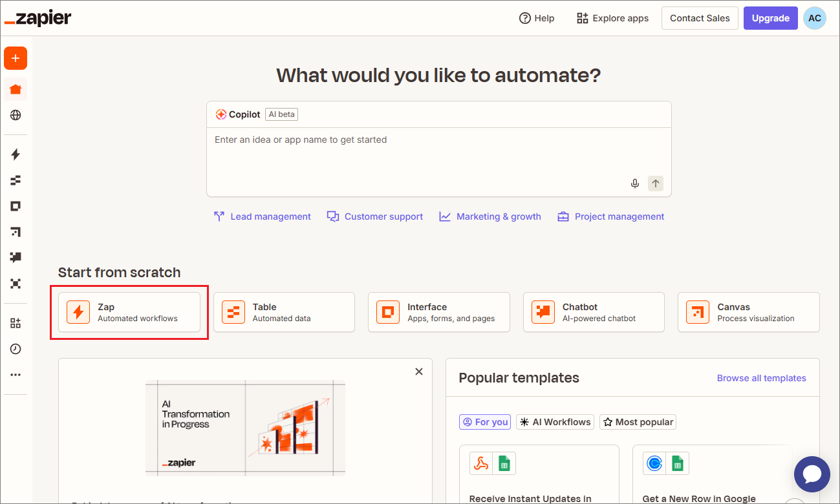Open the More ellipsis in sidebar
Image resolution: width=840 pixels, height=504 pixels.
(x=16, y=375)
